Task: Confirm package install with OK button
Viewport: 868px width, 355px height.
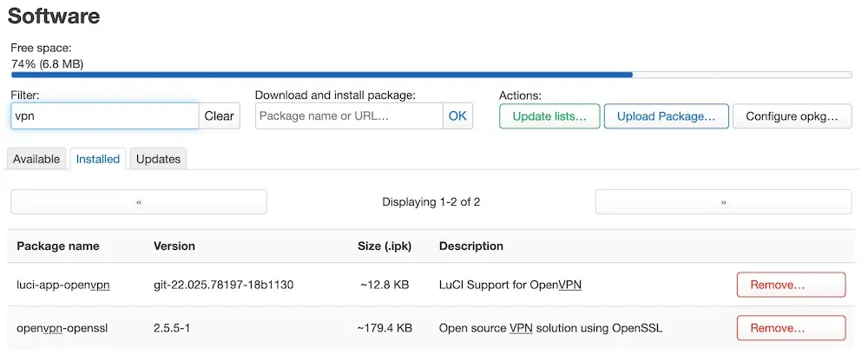Action: (x=457, y=116)
